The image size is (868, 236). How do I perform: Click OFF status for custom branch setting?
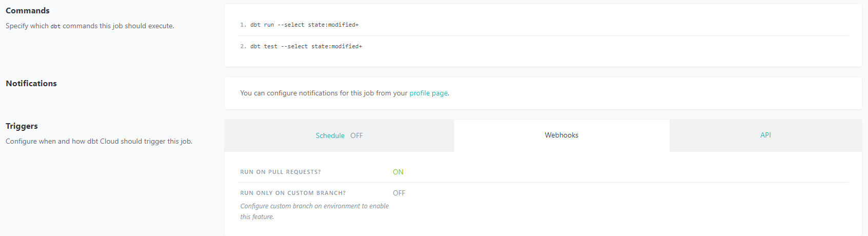[x=399, y=193]
